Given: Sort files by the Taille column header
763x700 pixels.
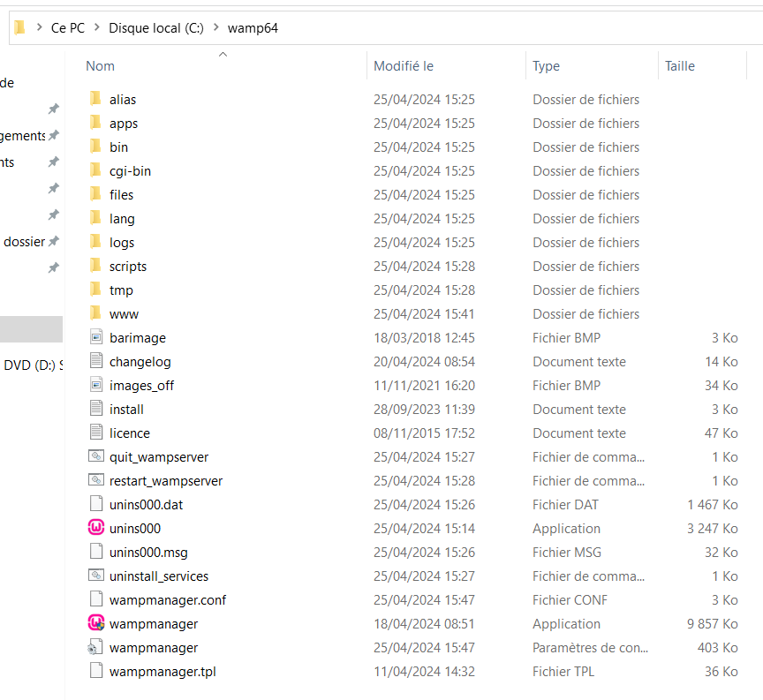Looking at the screenshot, I should point(680,66).
